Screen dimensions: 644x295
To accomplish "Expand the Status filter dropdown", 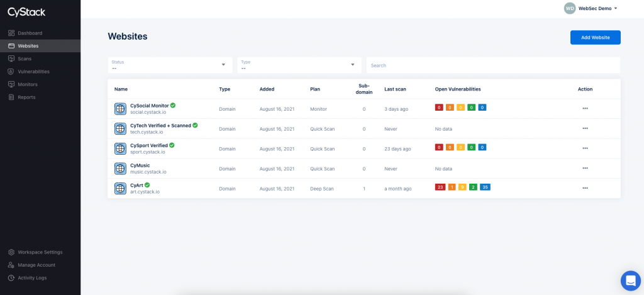I will pos(170,65).
